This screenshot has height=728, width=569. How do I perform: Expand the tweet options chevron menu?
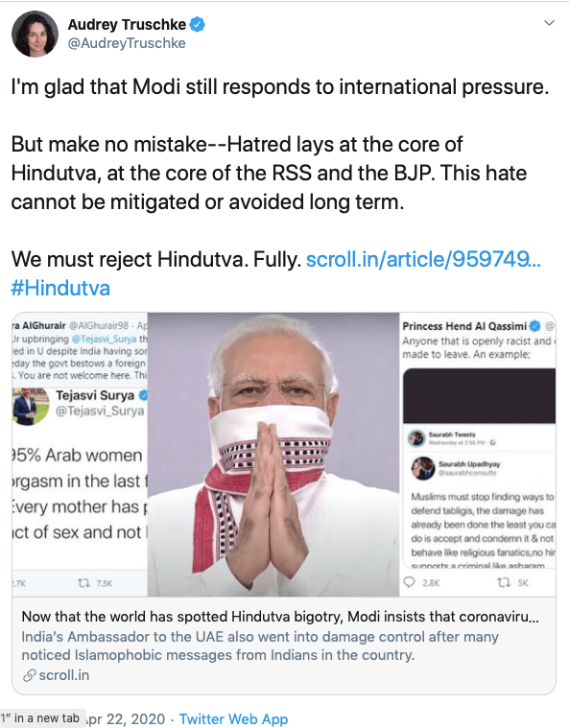[549, 23]
